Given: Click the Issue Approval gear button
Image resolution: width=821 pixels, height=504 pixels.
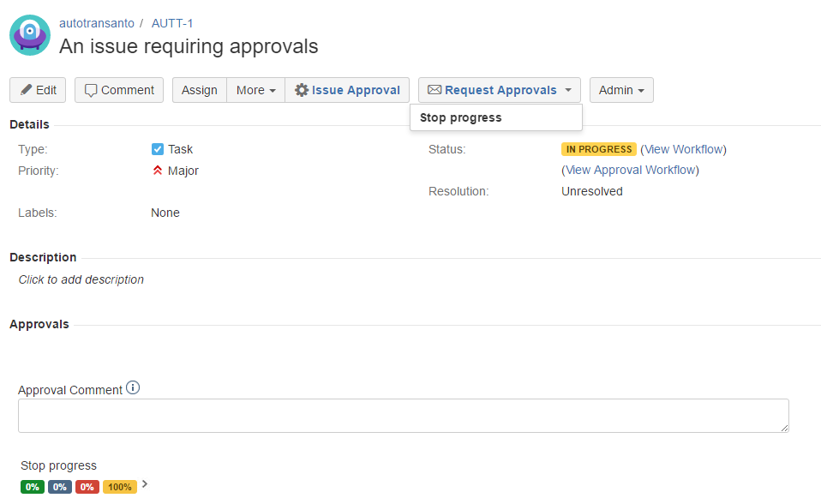Looking at the screenshot, I should click(347, 90).
